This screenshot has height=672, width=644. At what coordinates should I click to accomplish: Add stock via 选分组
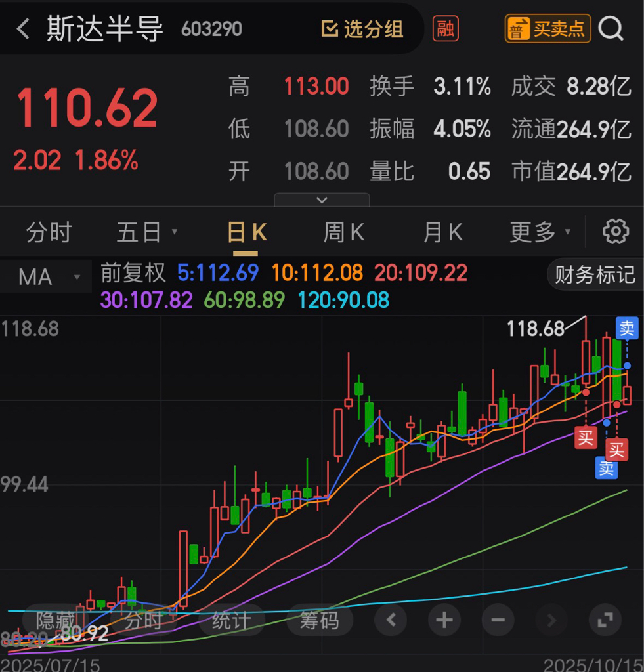coord(362,29)
